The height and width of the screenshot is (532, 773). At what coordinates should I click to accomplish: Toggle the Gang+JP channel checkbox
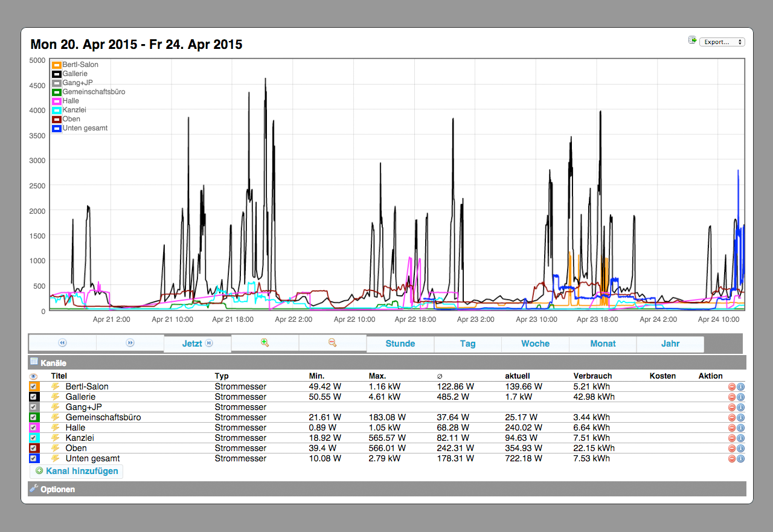coord(34,407)
